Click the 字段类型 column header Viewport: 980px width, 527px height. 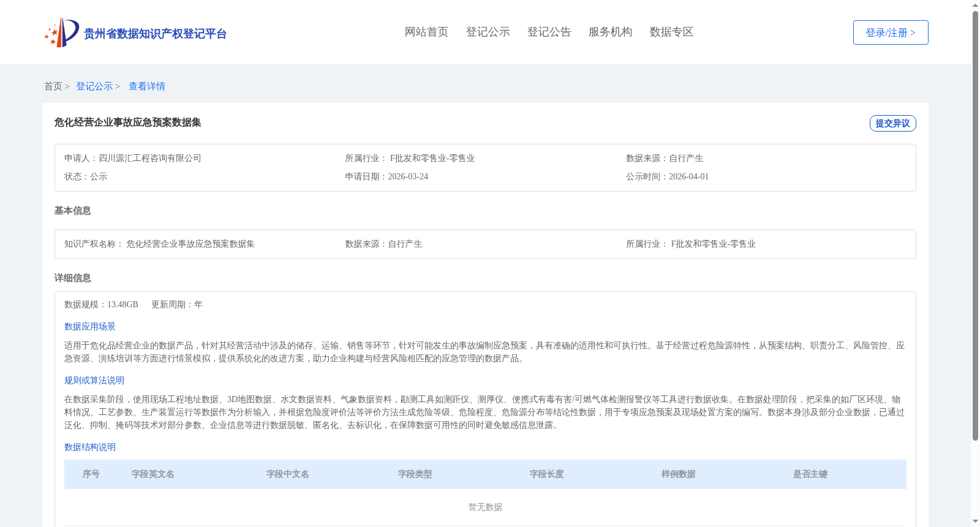coord(415,474)
